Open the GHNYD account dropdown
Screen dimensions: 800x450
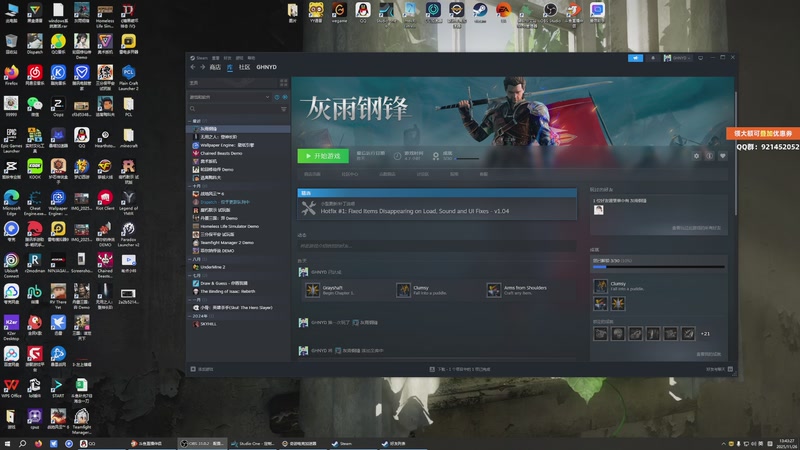[x=678, y=58]
